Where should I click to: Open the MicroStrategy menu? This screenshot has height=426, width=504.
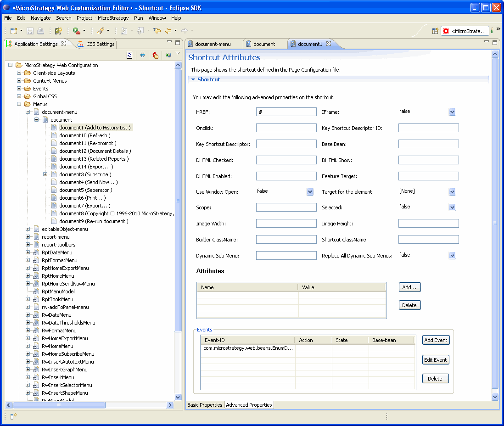click(x=113, y=18)
